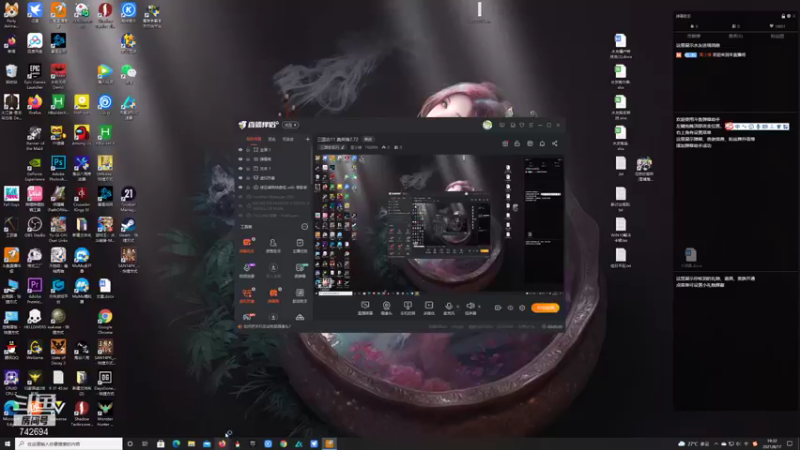This screenshot has width=800, height=450.
Task: Open WeGame desktop shortcut
Action: coord(35,350)
